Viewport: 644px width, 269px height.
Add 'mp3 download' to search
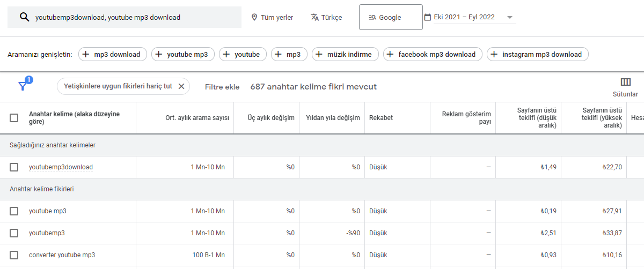[112, 54]
